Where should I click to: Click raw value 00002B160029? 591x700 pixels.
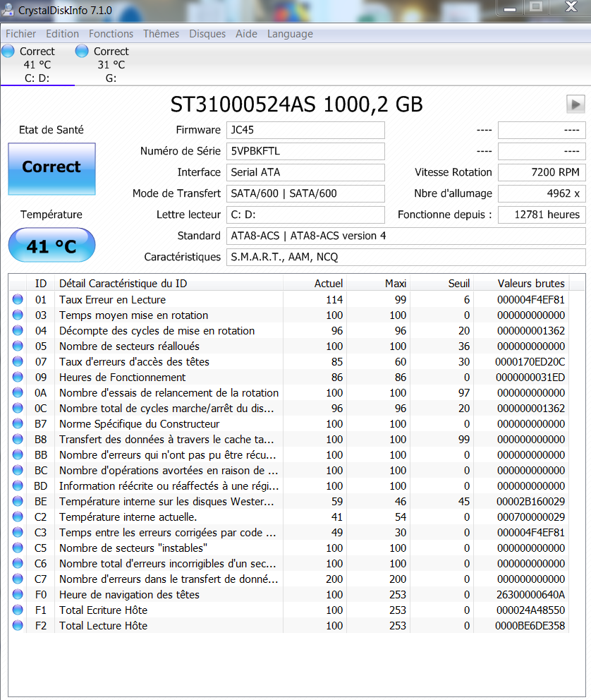tap(531, 501)
